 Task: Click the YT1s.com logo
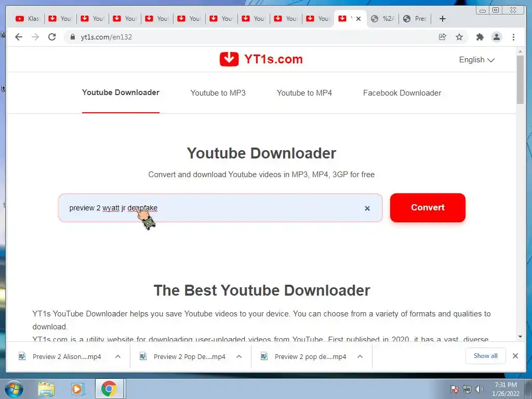(x=261, y=59)
